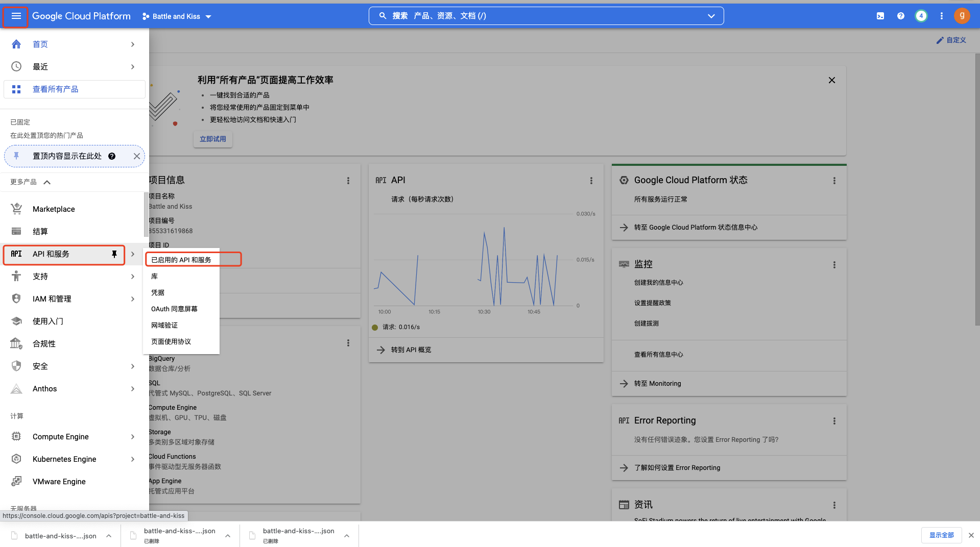The height and width of the screenshot is (547, 980).
Task: Open the 资讯 card options menu
Action: [834, 505]
